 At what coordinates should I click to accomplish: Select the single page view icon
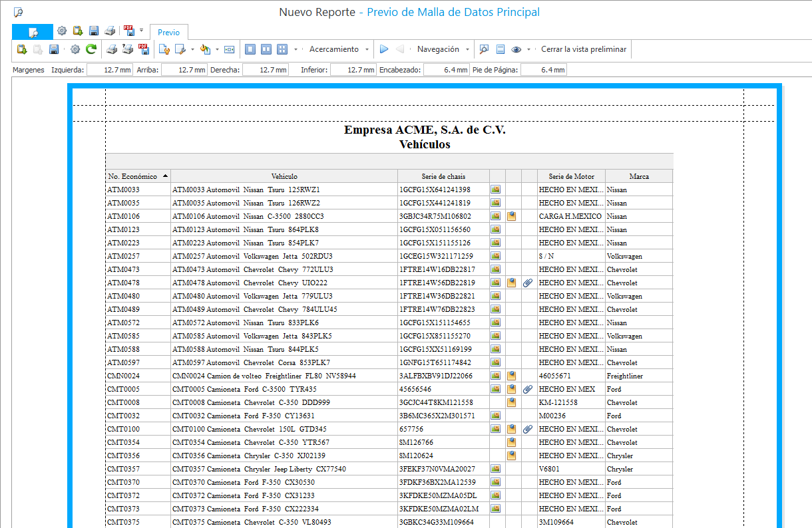pos(250,49)
